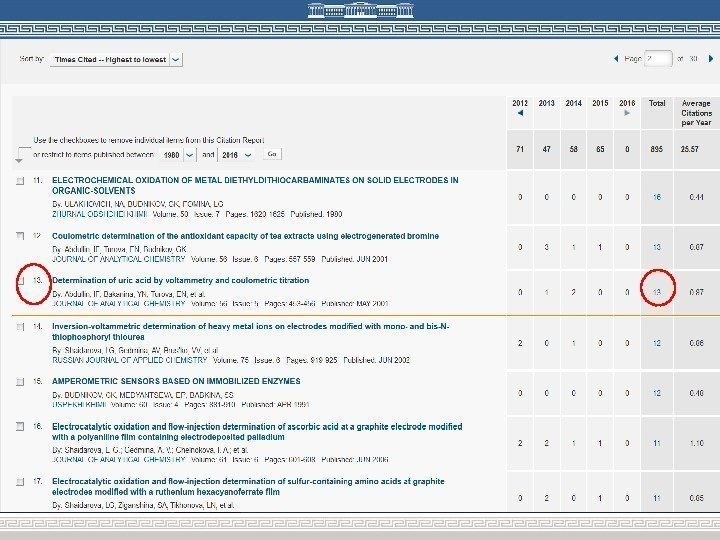Open the ascorbic acid flow-injection determination article
Viewport: 720px width, 540px height.
tap(257, 432)
